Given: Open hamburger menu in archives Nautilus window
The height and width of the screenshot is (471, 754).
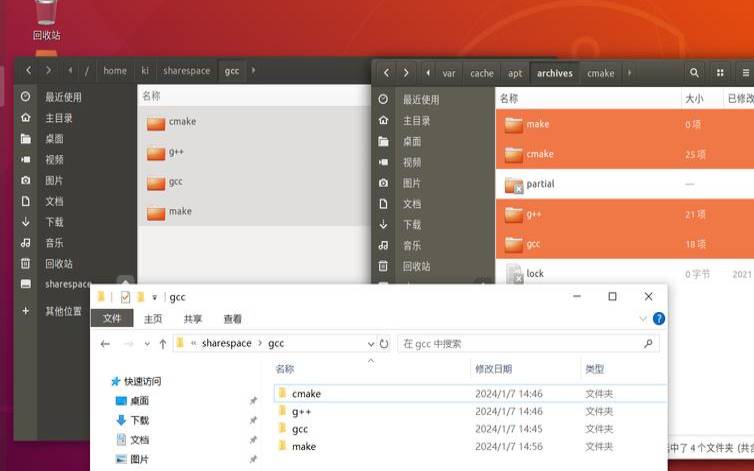Looking at the screenshot, I should tap(745, 73).
